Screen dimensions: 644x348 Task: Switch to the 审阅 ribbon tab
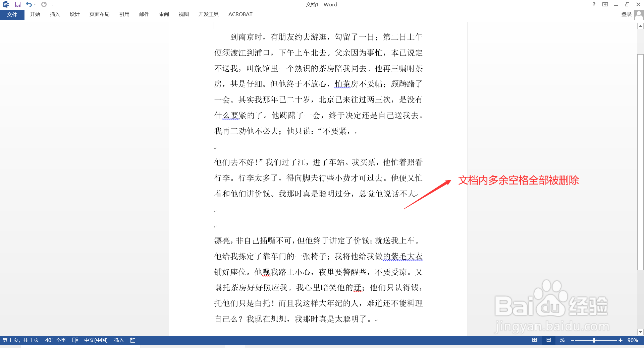click(x=164, y=14)
